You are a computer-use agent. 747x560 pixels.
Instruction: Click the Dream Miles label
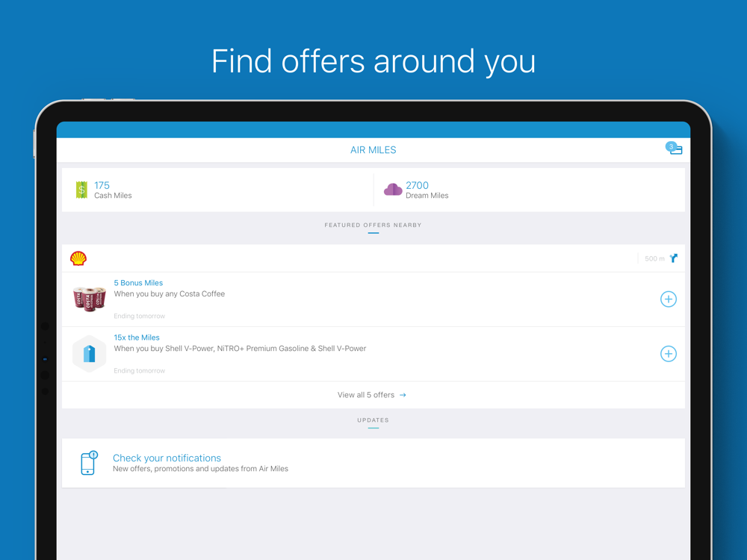[427, 195]
